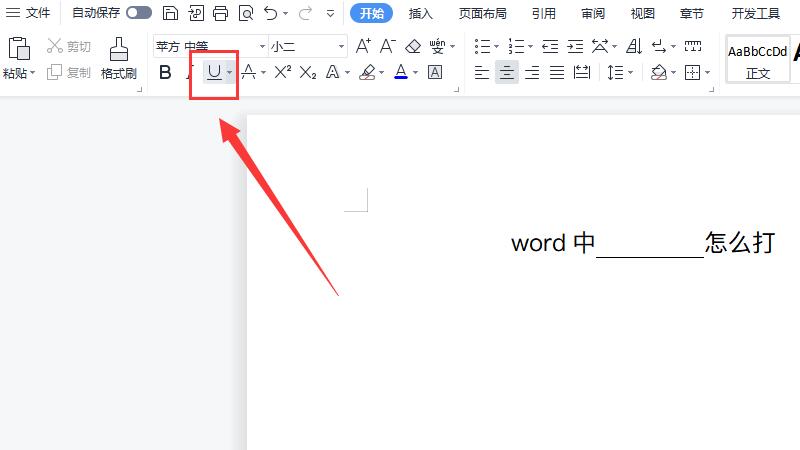Click the save icon in quick access bar
Viewport: 800px width, 450px height.
pos(170,14)
